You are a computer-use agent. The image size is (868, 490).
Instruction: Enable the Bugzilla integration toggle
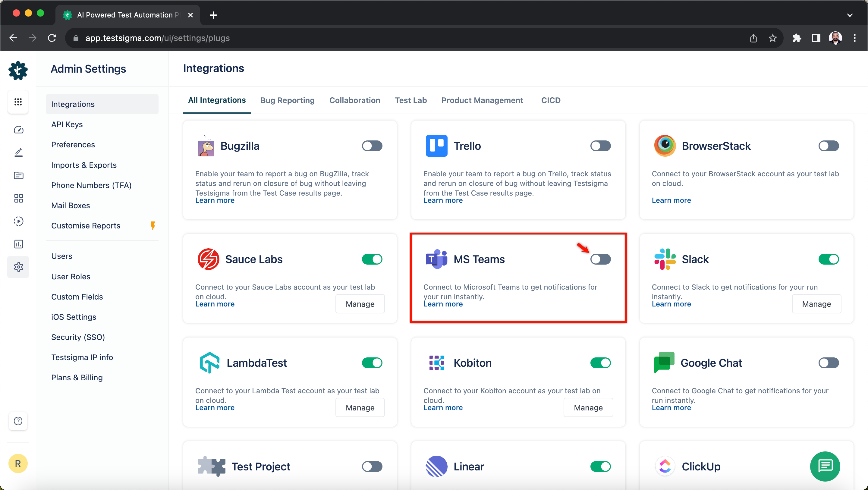372,146
